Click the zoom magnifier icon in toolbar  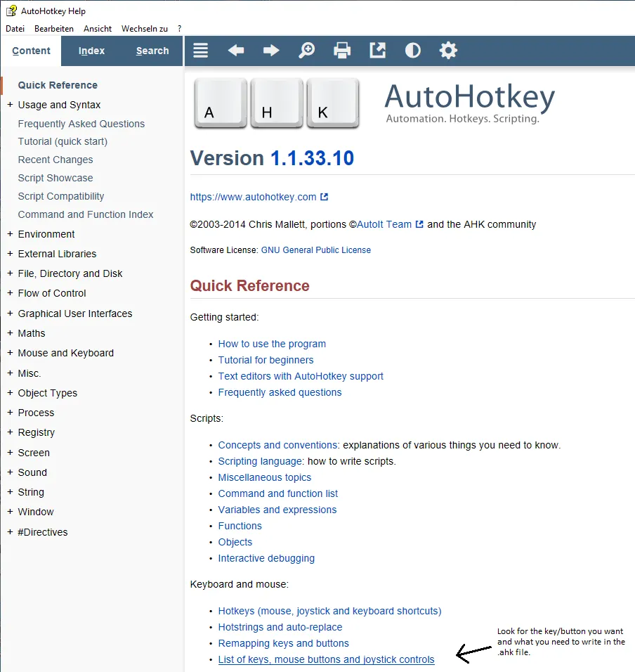[306, 51]
